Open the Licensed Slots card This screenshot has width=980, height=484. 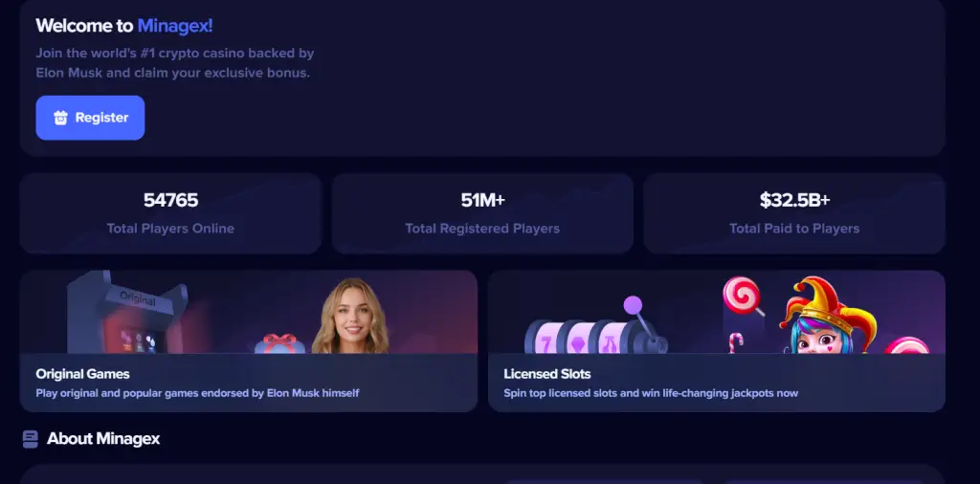[716, 341]
